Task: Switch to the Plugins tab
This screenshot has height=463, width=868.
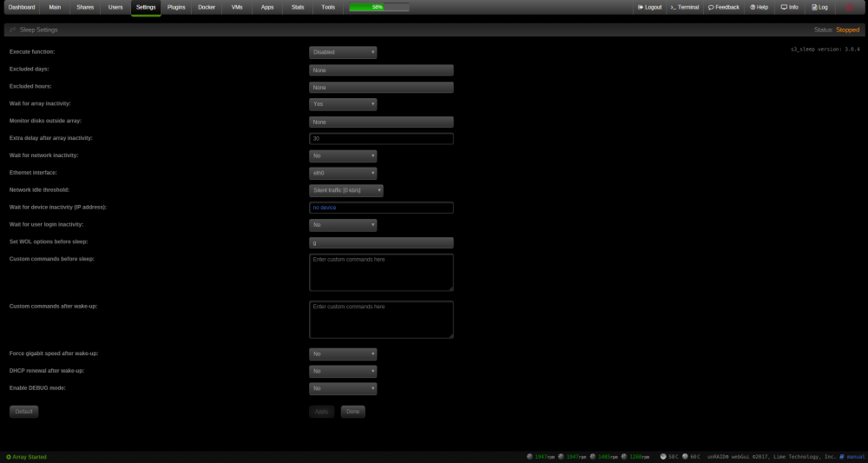Action: point(176,8)
